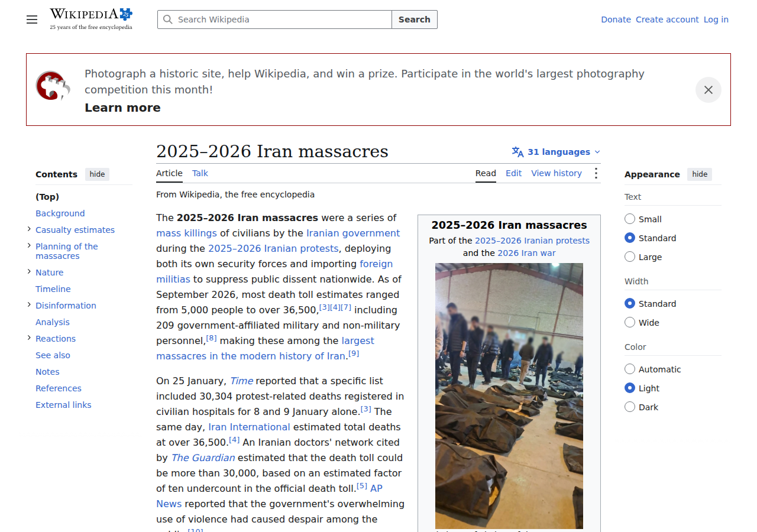Open the Edit tab

513,173
